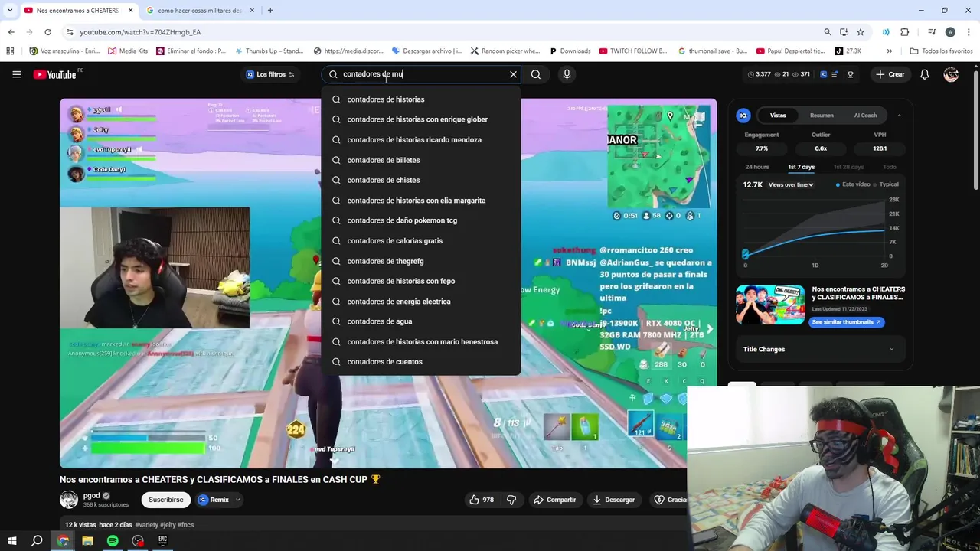Choose suggestion 'contadores de agua'
Viewport: 980px width, 551px height.
point(421,321)
